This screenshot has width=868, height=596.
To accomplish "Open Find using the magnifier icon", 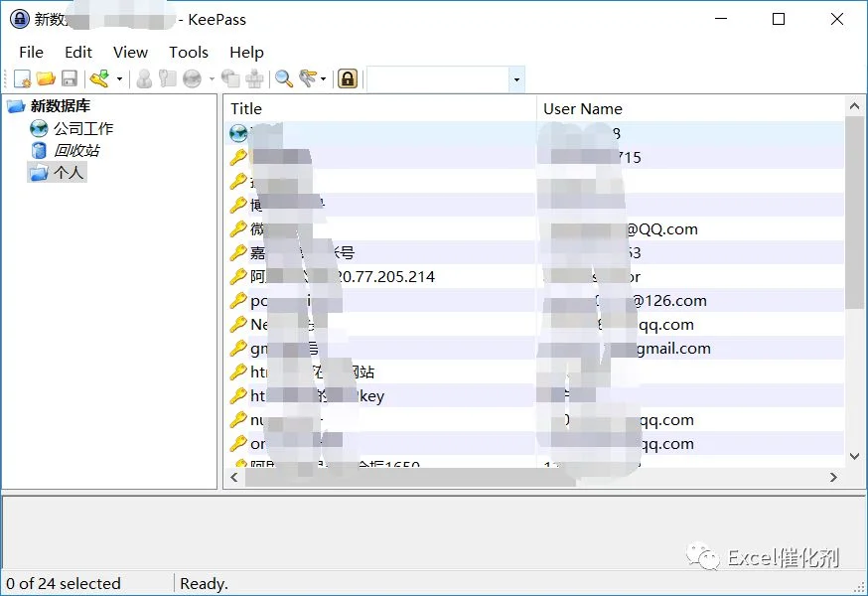I will click(284, 78).
